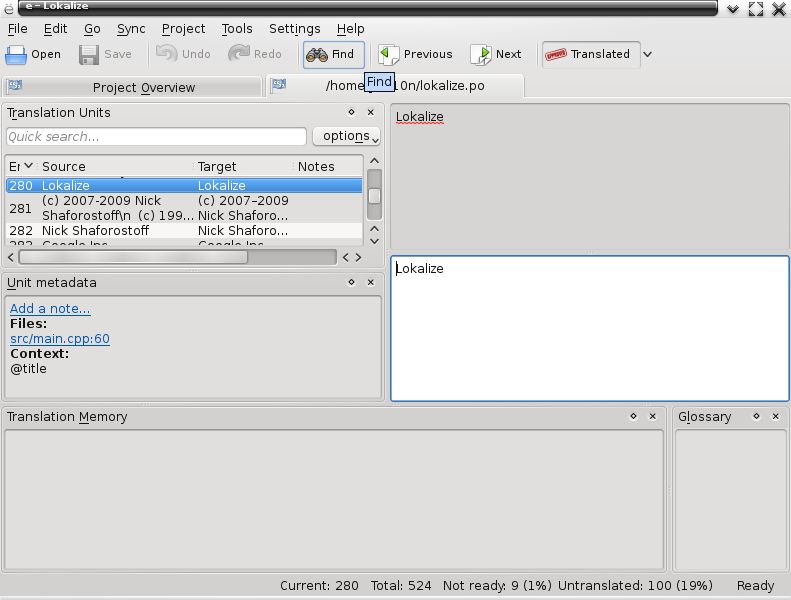
Task: Move the horizontal scrollbar of units list
Action: [x=133, y=257]
